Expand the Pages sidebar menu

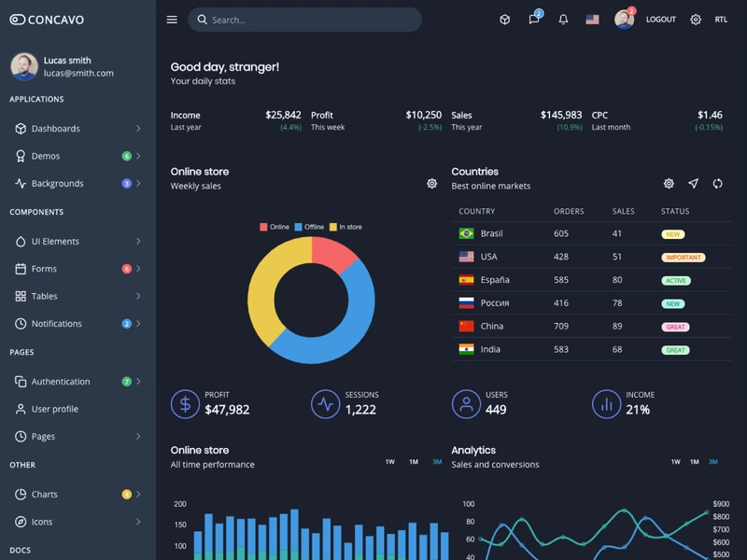click(x=78, y=436)
